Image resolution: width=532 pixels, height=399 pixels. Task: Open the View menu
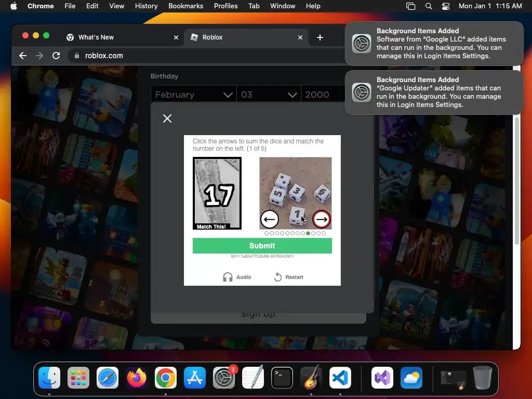[117, 6]
